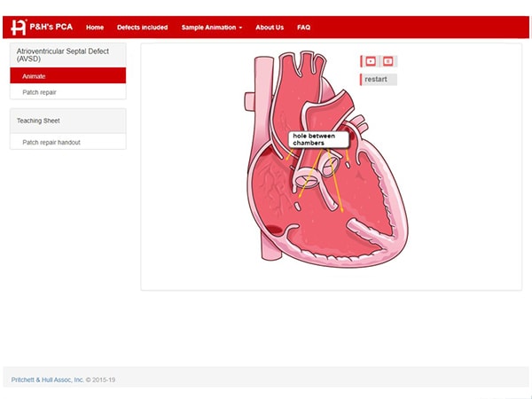Restart the animation
Viewport: 532px width, 399px height.
pyautogui.click(x=379, y=80)
